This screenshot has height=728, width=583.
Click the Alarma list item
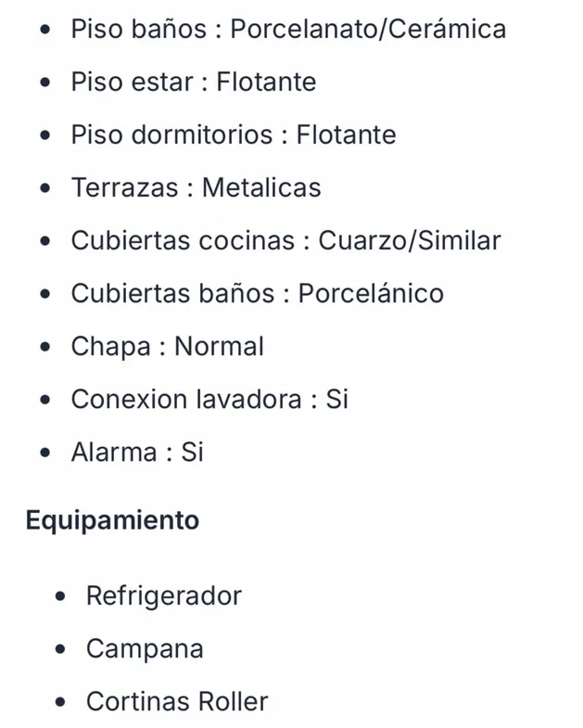pyautogui.click(x=137, y=453)
